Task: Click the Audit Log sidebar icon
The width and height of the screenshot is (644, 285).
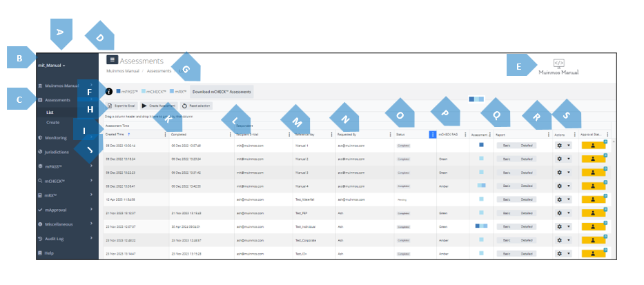Action: 40,239
